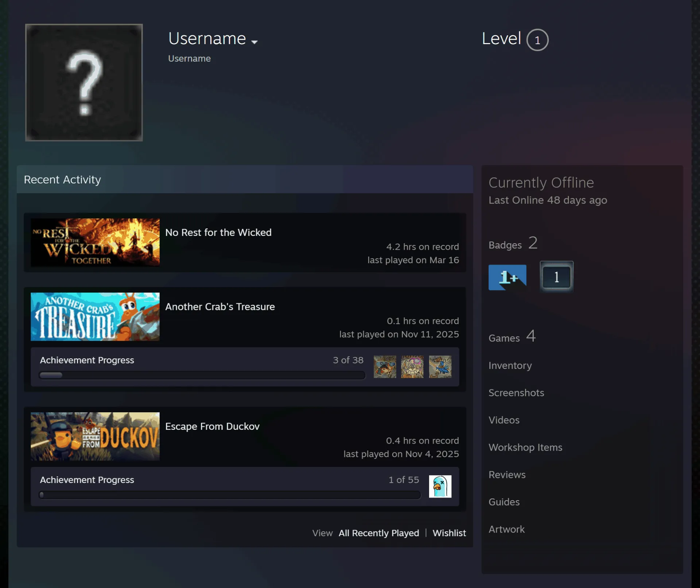The height and width of the screenshot is (588, 700).
Task: View first Another Crab's Treasure achievement icon
Action: click(385, 367)
